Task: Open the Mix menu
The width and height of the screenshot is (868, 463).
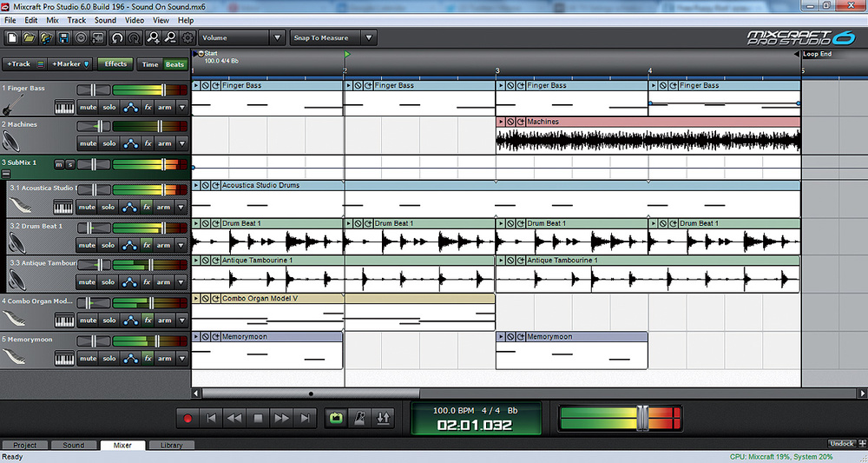Action: coord(53,21)
